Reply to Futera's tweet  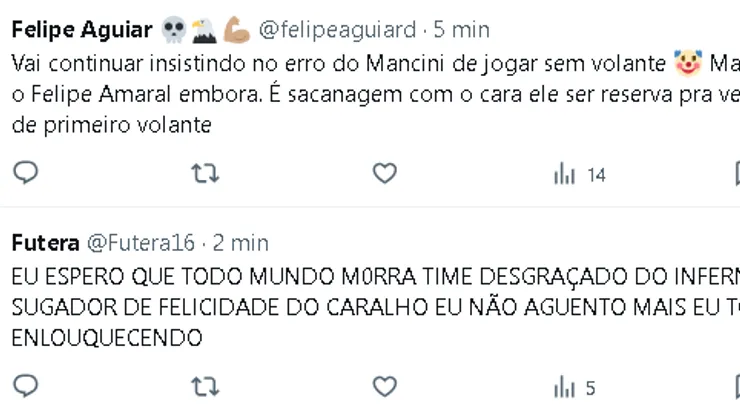point(26,386)
